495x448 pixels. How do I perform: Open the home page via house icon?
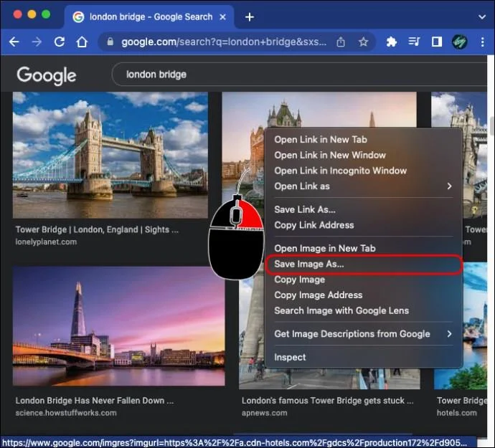coord(82,42)
